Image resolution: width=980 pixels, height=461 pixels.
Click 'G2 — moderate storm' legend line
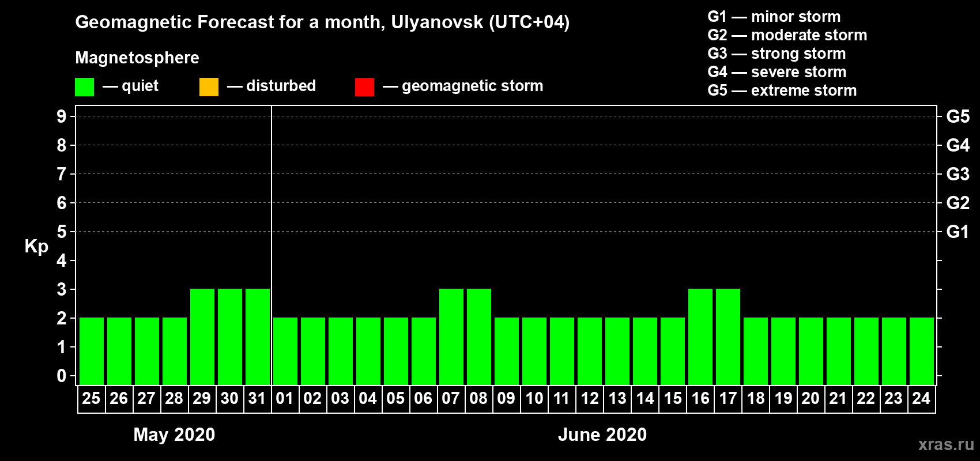787,35
